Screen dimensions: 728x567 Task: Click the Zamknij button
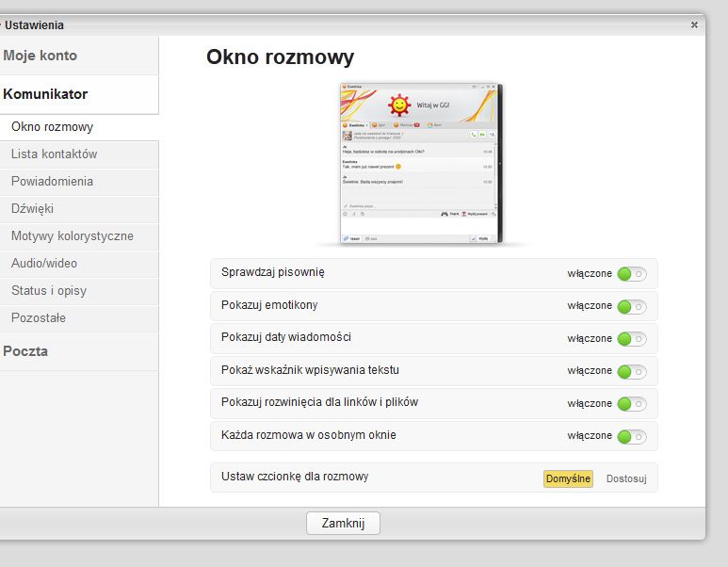point(343,524)
